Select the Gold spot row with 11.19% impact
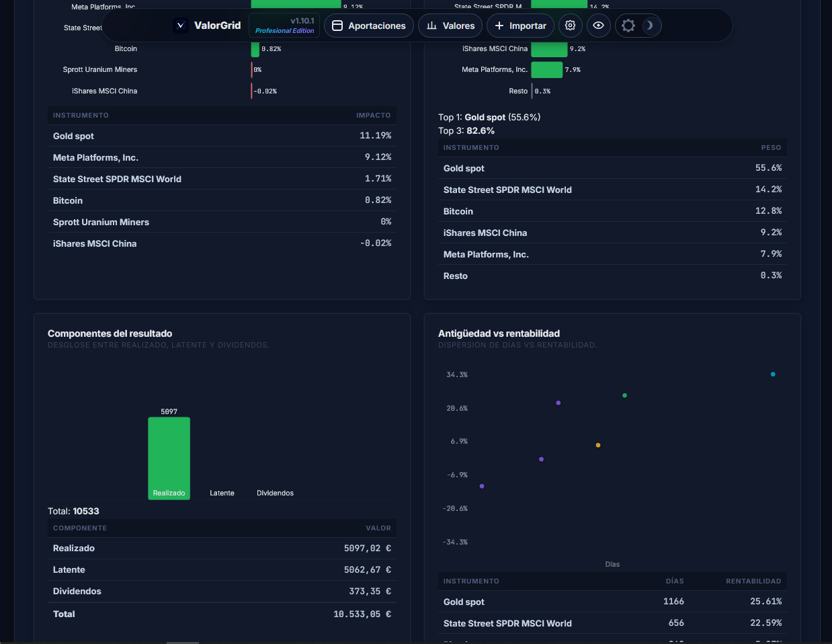Screen dimensions: 832x644 click(222, 136)
